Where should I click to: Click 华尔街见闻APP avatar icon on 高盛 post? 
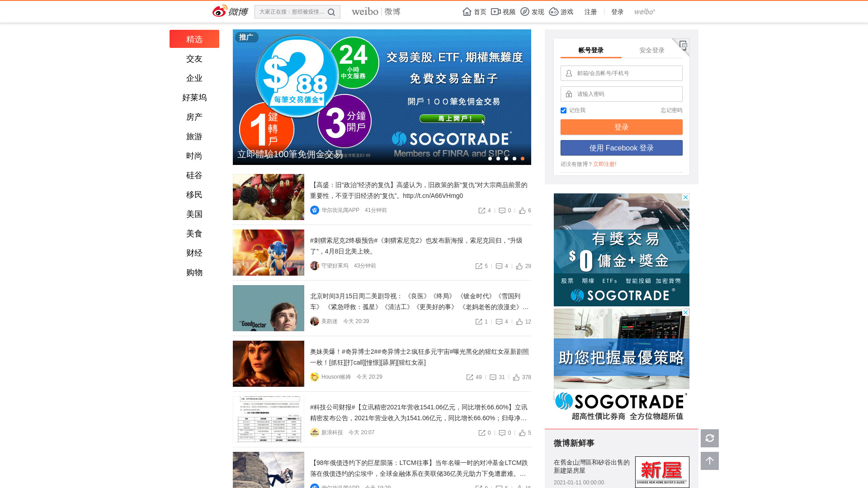tap(315, 210)
